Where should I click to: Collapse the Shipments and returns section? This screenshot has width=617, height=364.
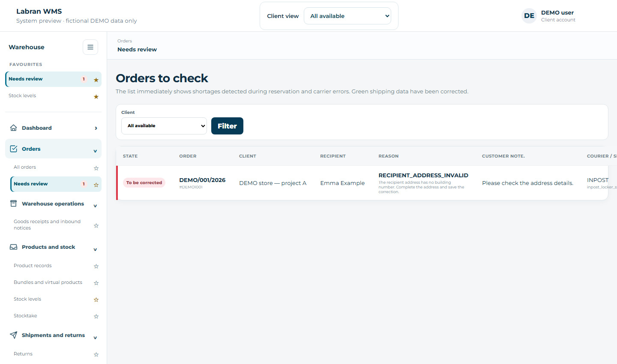(95, 337)
